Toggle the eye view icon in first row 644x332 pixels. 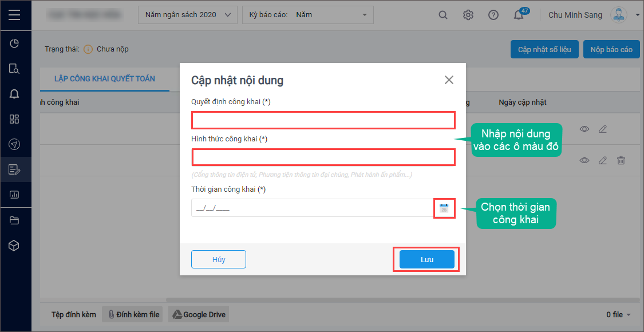pos(584,129)
